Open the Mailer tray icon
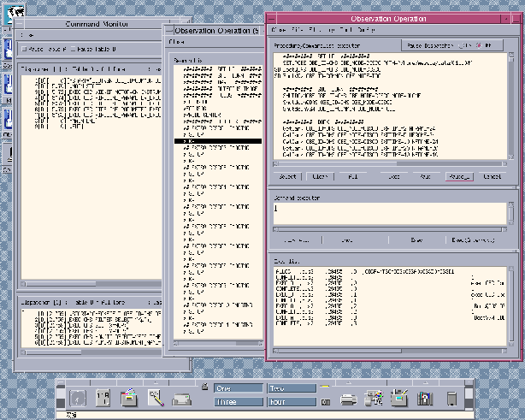 coord(182,399)
